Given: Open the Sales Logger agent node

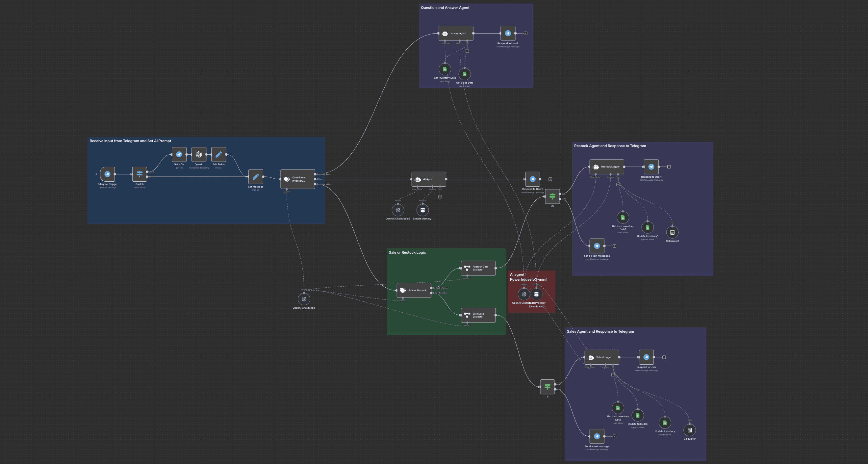Looking at the screenshot, I should [601, 357].
